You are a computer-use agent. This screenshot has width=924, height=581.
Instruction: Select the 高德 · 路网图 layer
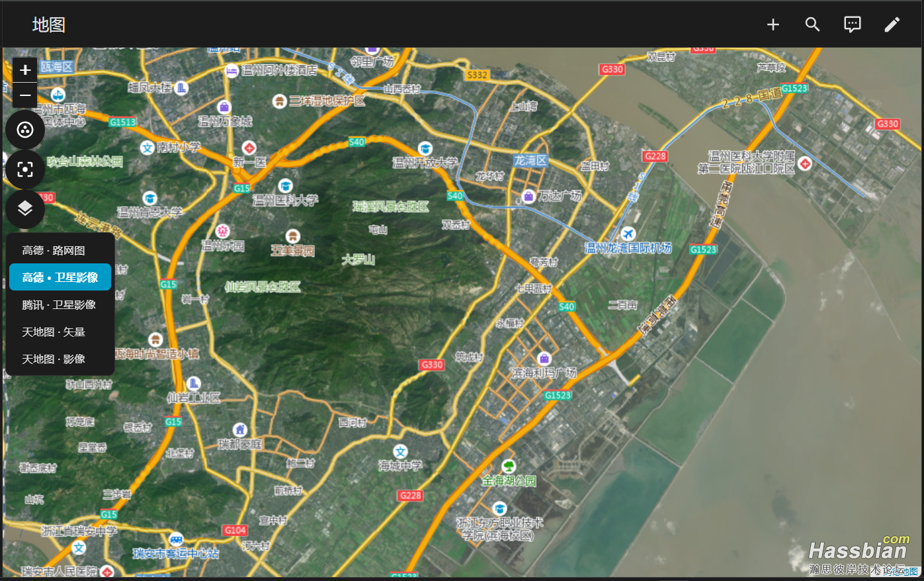point(60,250)
